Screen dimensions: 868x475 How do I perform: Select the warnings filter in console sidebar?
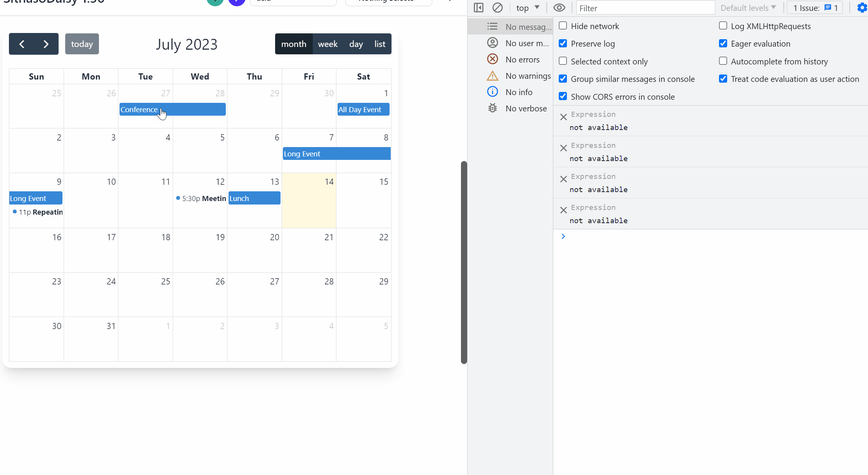coord(492,76)
